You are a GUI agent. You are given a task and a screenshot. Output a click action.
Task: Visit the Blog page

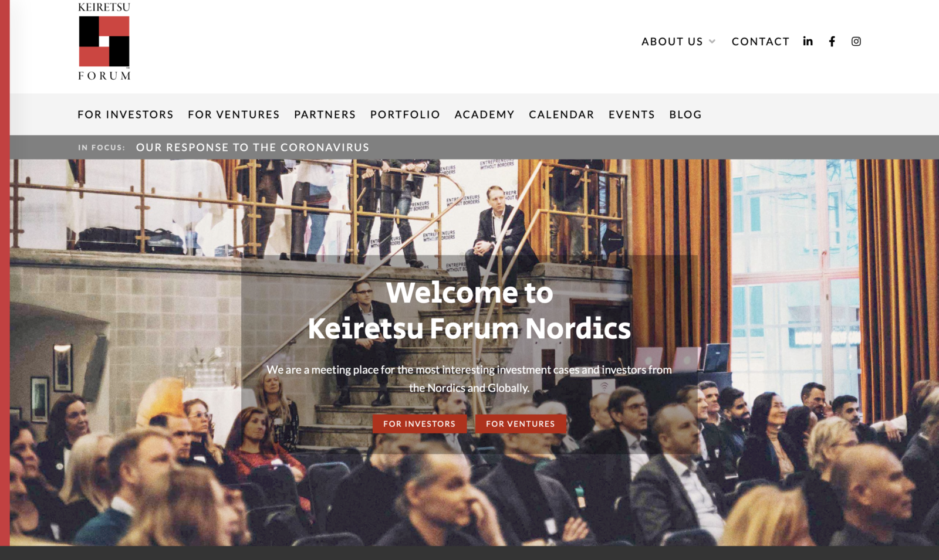click(685, 114)
